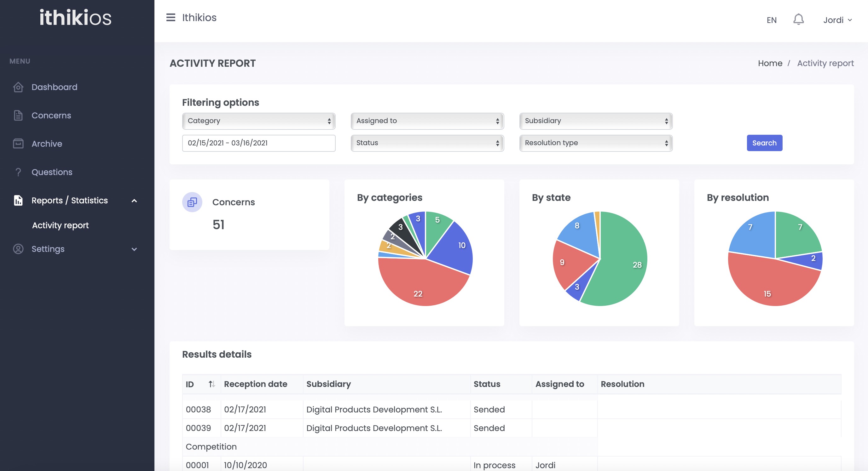Image resolution: width=868 pixels, height=471 pixels.
Task: Click the date range input field
Action: 258,143
